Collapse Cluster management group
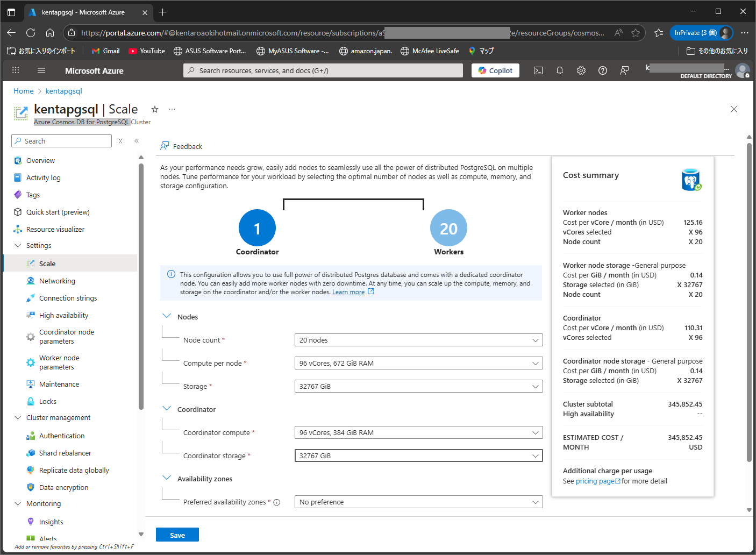This screenshot has height=555, width=756. [x=18, y=417]
